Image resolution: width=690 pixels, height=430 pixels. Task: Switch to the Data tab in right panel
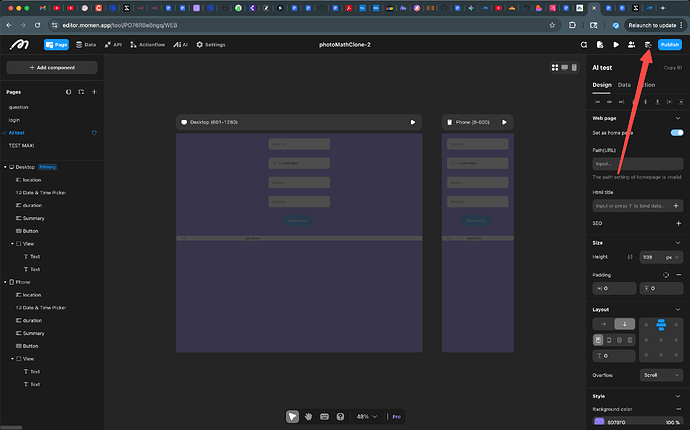624,85
